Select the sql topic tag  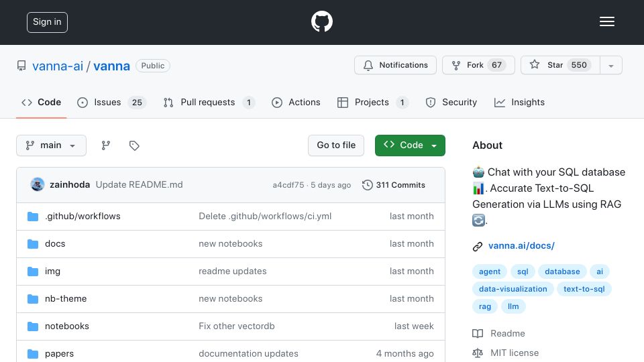(x=523, y=271)
